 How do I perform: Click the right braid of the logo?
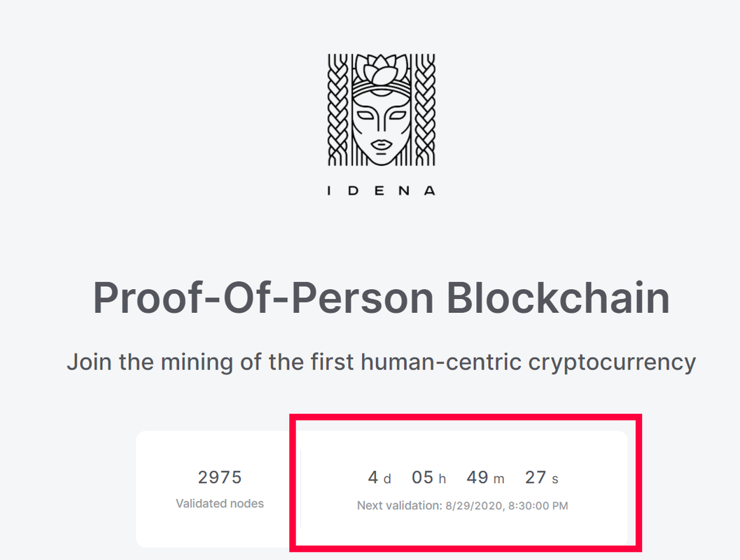425,109
